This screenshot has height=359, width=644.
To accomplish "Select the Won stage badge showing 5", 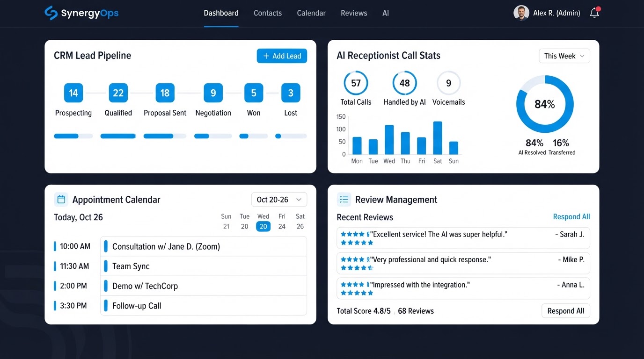I will tap(254, 93).
